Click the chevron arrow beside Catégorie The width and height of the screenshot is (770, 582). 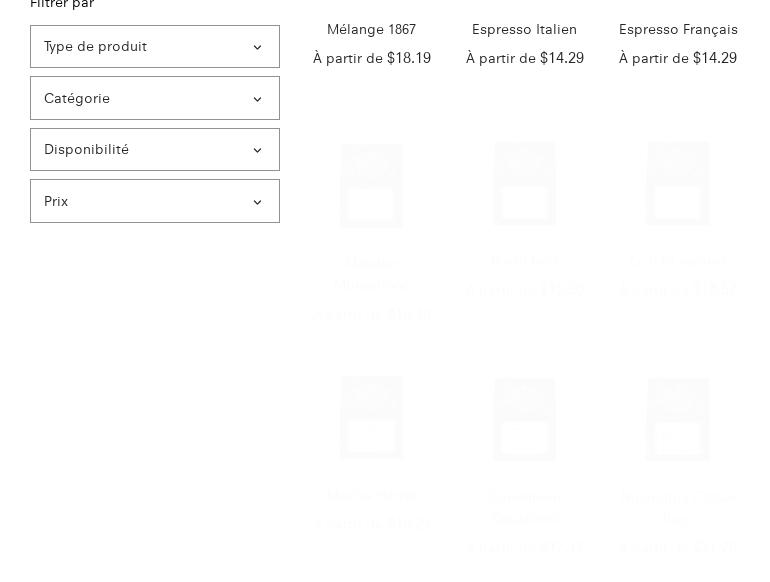[x=257, y=99]
